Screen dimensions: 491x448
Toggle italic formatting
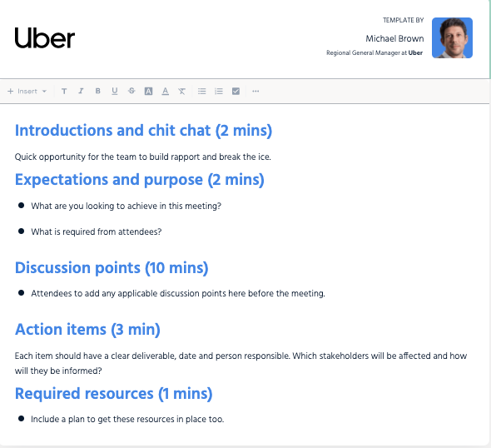point(81,91)
